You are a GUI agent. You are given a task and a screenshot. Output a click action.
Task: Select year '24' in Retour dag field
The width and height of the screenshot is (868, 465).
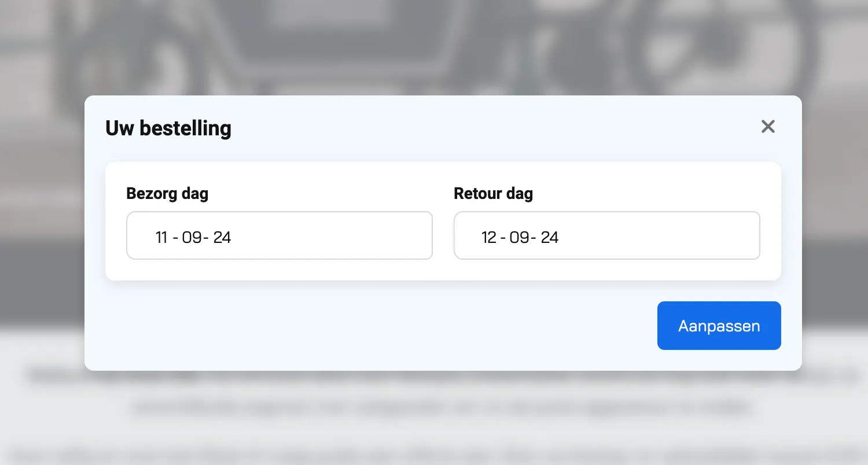click(x=550, y=237)
